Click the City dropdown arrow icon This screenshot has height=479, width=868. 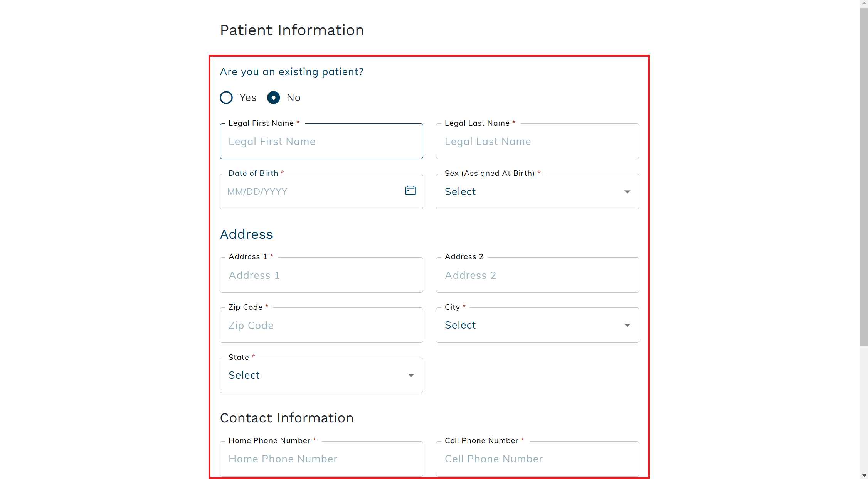tap(627, 325)
